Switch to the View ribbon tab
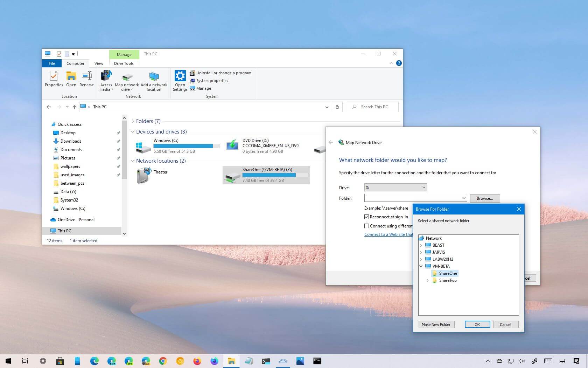 (x=99, y=63)
